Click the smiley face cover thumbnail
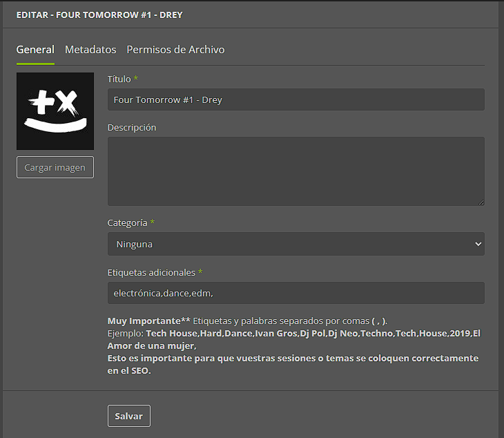The height and width of the screenshot is (438, 504). (55, 111)
